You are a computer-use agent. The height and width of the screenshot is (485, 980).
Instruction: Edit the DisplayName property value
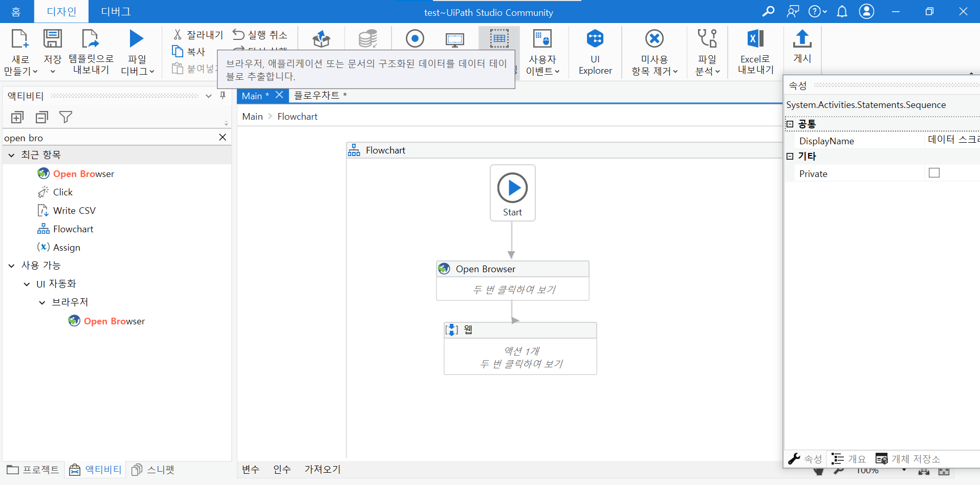point(953,140)
